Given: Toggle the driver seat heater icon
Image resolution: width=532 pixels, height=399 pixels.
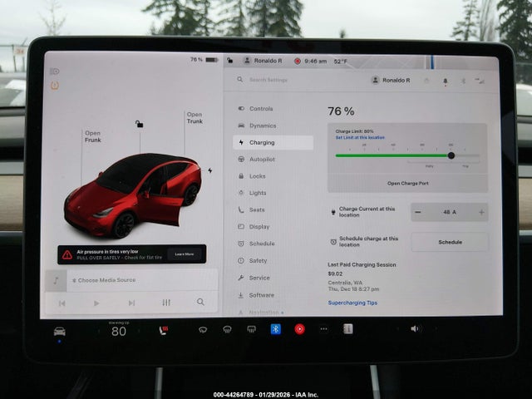Looking at the screenshot, I should tap(164, 330).
